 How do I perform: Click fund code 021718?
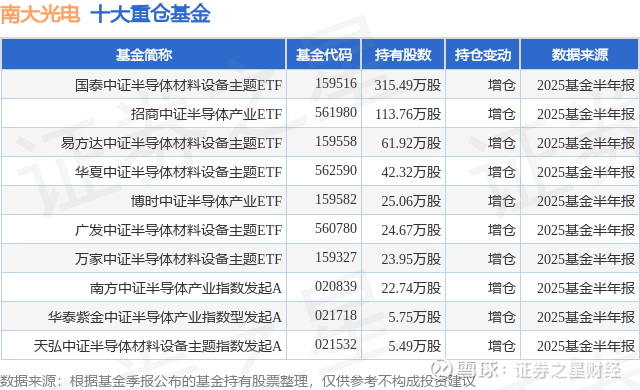click(x=336, y=315)
